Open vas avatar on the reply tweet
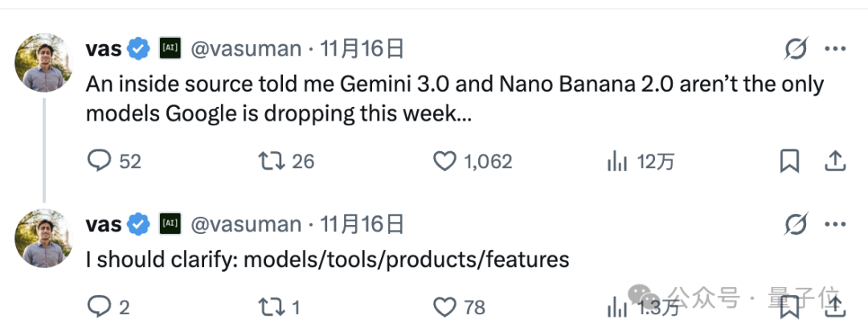 (x=44, y=237)
